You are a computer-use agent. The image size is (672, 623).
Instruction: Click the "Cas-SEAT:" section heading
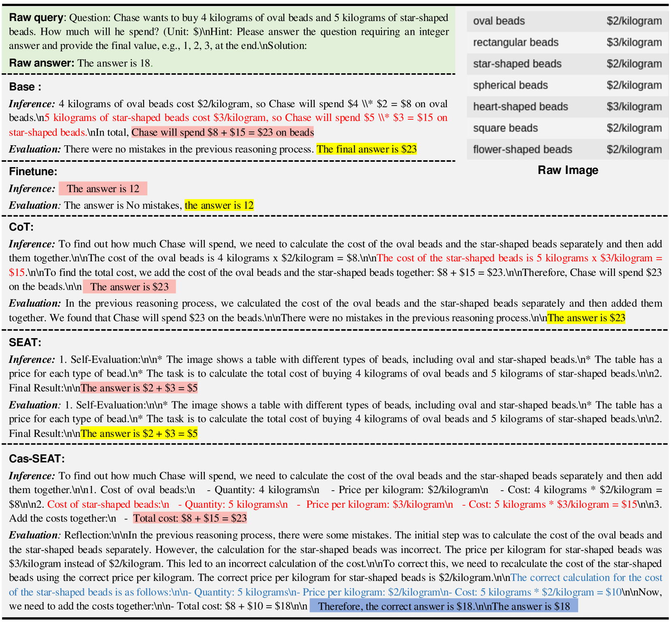37,459
